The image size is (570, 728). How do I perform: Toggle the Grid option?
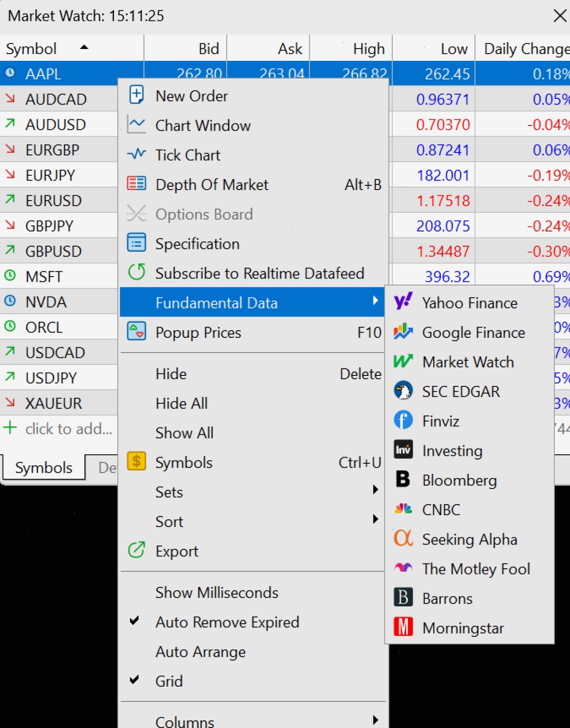click(253, 681)
